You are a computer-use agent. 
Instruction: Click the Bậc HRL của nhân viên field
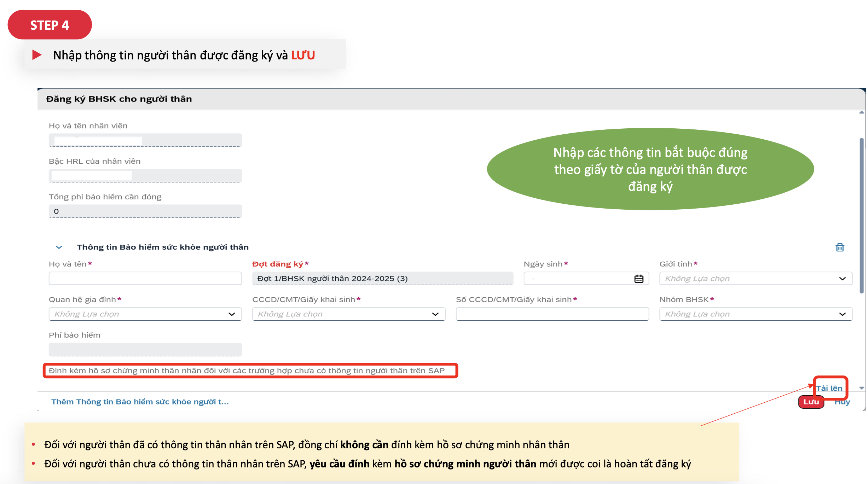pos(145,176)
